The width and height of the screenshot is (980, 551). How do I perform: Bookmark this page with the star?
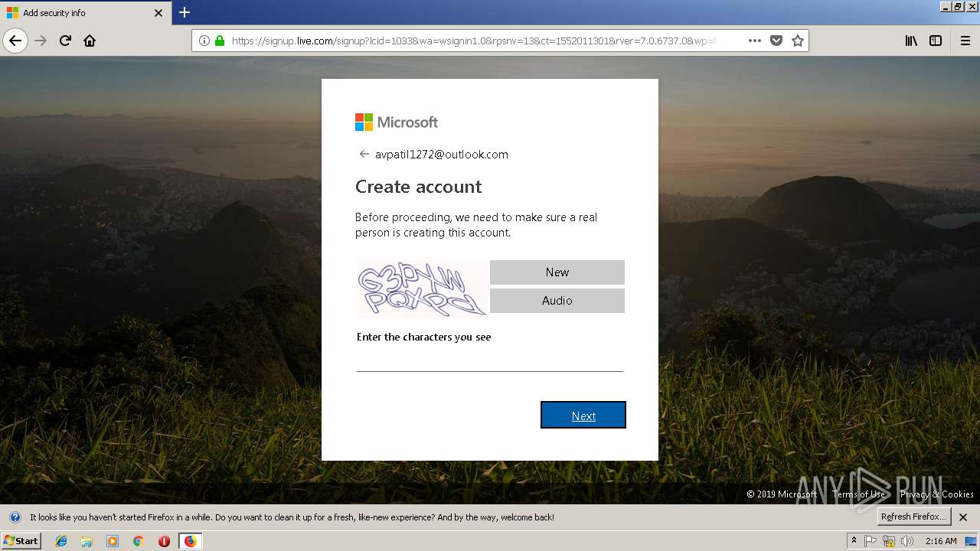point(798,41)
